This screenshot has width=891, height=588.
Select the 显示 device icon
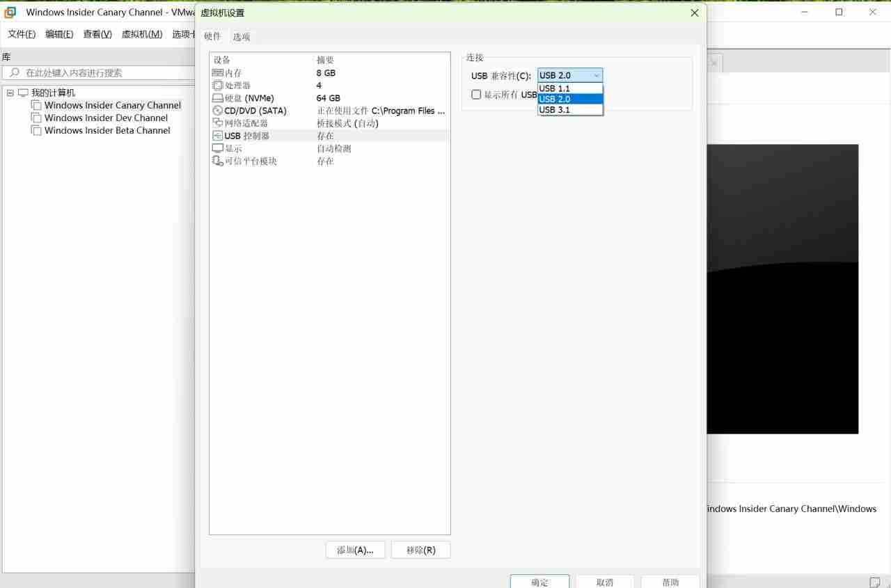216,148
